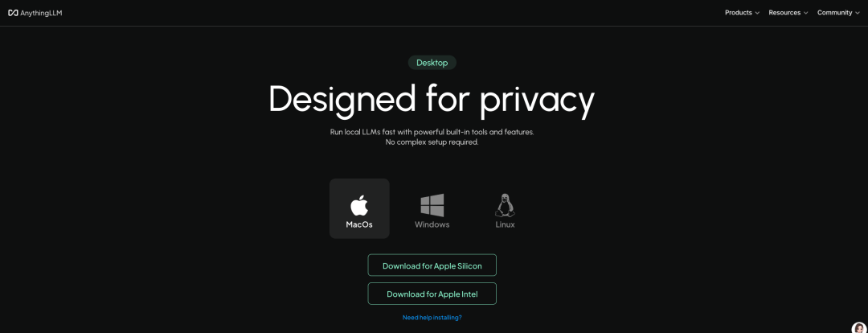Viewport: 868px width, 333px height.
Task: Expand the Community chevron arrow
Action: (x=857, y=13)
